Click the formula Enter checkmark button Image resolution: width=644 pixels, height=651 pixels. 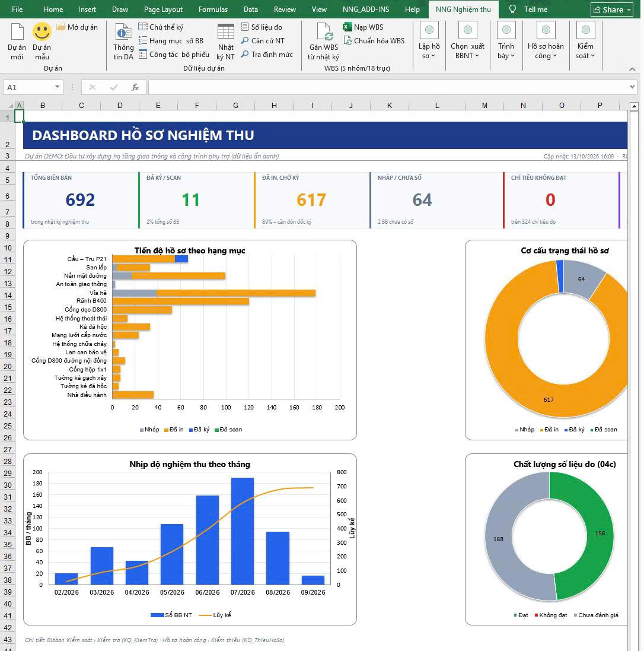(x=114, y=87)
